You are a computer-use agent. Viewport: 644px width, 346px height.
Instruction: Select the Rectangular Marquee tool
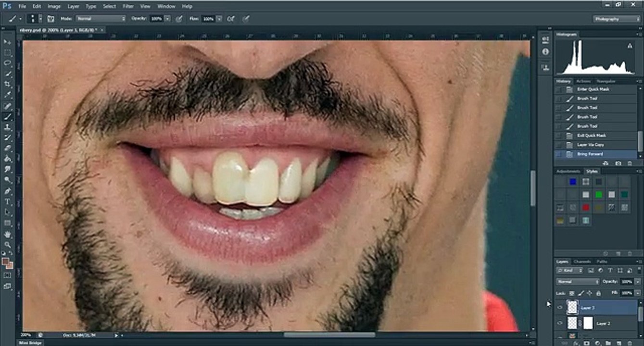[x=7, y=53]
